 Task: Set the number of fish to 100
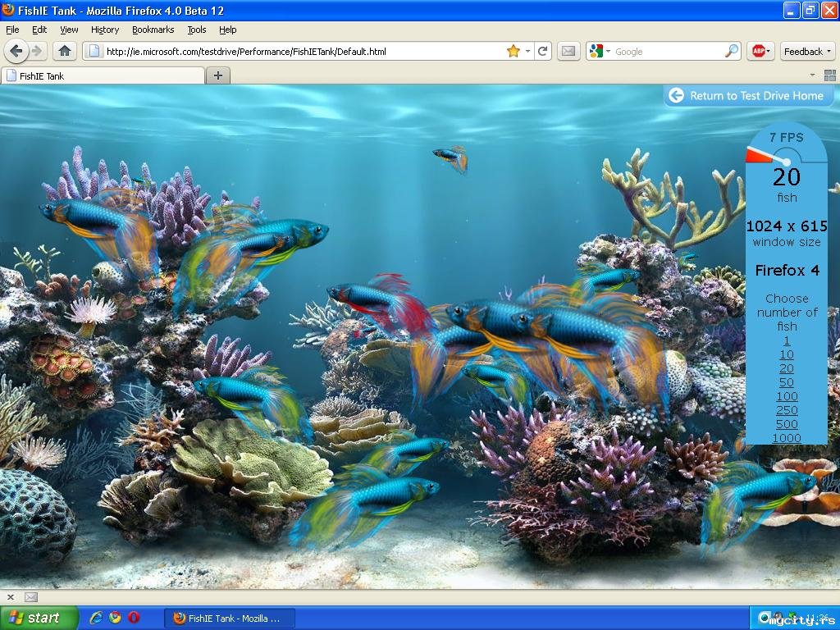(x=787, y=396)
